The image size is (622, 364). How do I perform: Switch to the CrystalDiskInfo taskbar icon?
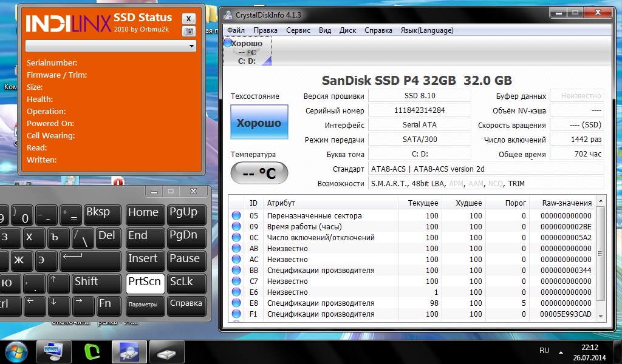point(128,351)
